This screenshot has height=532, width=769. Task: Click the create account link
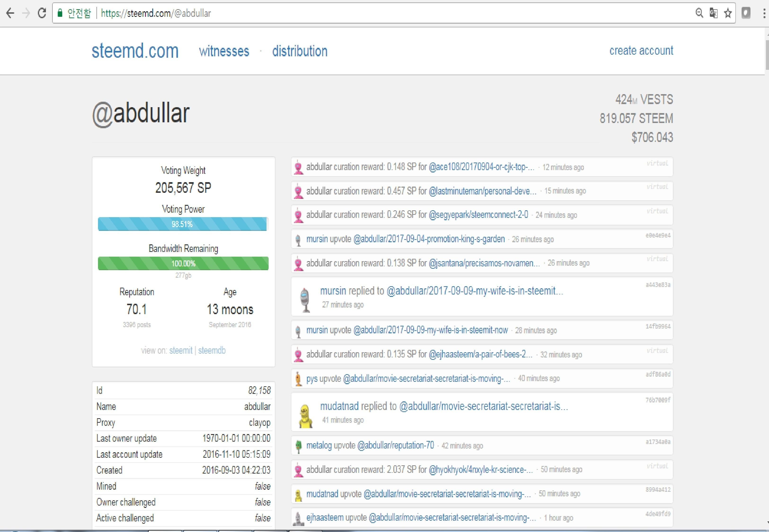pyautogui.click(x=641, y=51)
